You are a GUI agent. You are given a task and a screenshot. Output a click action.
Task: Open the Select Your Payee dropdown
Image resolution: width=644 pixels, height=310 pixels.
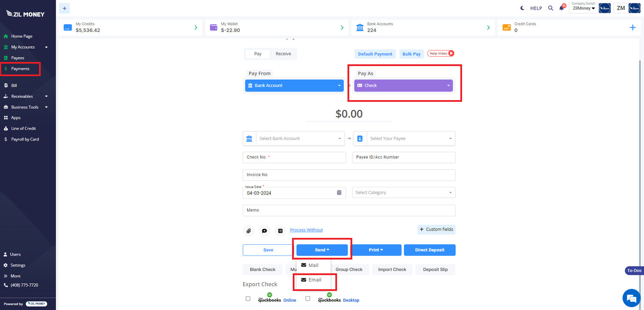[410, 138]
